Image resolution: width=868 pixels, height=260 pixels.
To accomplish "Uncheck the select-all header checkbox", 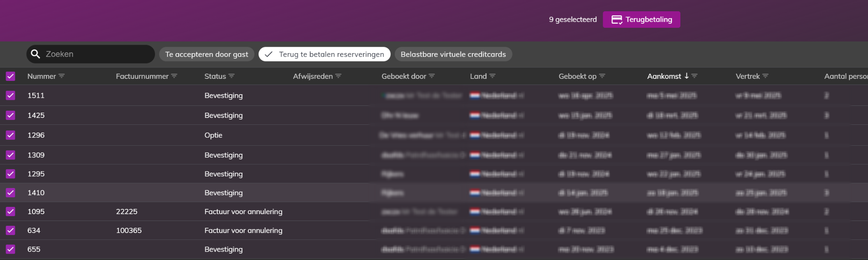I will coord(10,76).
